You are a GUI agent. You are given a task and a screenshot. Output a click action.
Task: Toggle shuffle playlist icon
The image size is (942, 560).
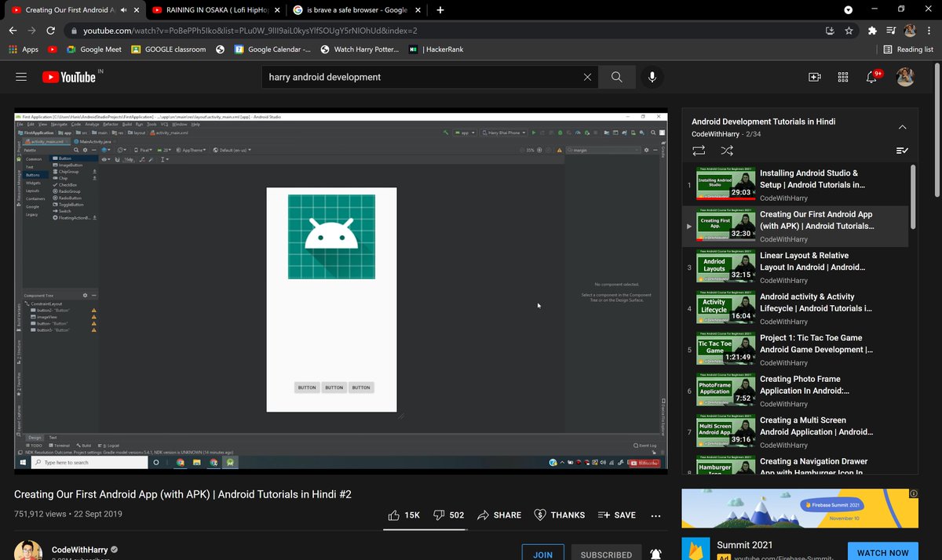[x=727, y=150]
